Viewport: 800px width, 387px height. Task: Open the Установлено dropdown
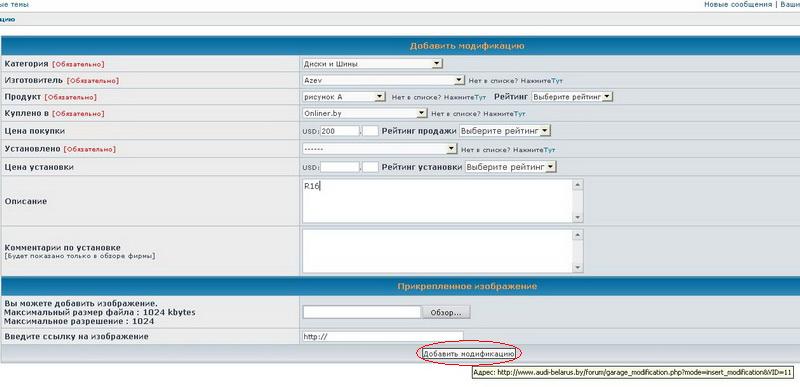point(379,149)
